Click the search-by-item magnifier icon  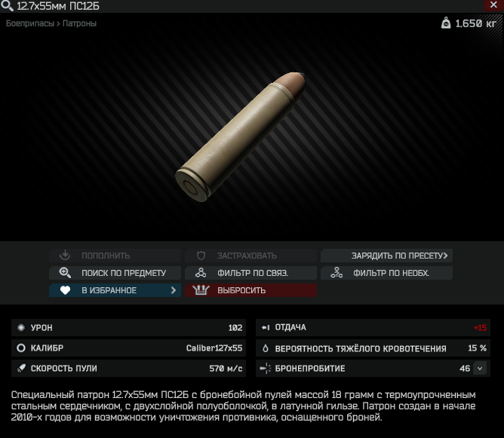tap(65, 273)
